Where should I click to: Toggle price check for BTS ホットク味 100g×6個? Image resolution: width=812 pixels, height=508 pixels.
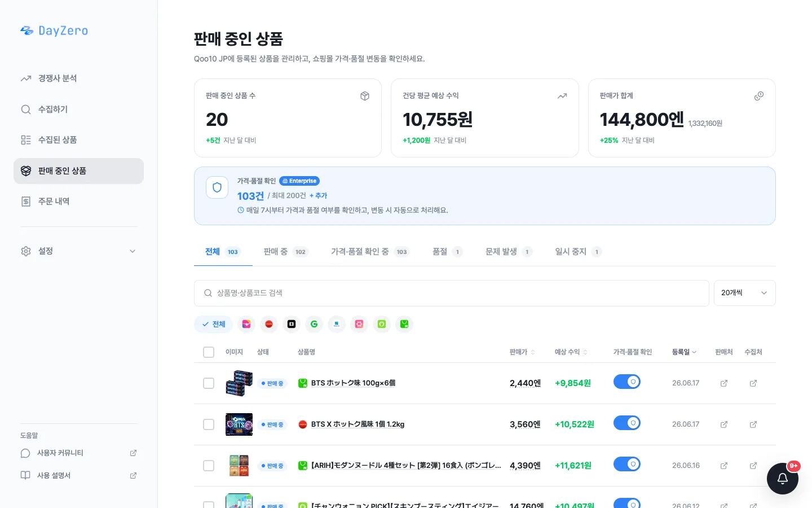click(x=627, y=382)
